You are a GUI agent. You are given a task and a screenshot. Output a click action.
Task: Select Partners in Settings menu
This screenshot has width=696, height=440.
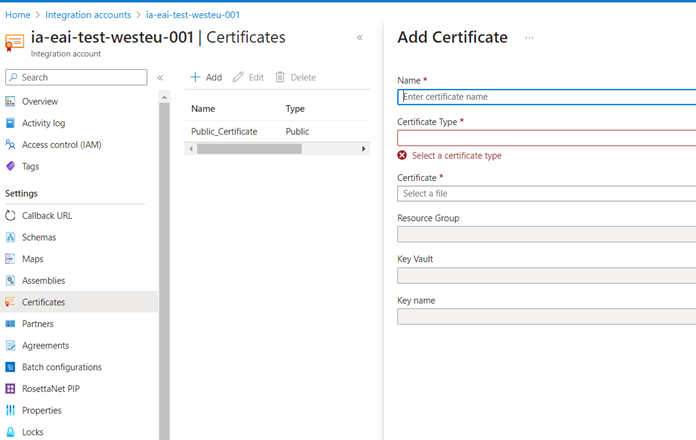pyautogui.click(x=38, y=324)
